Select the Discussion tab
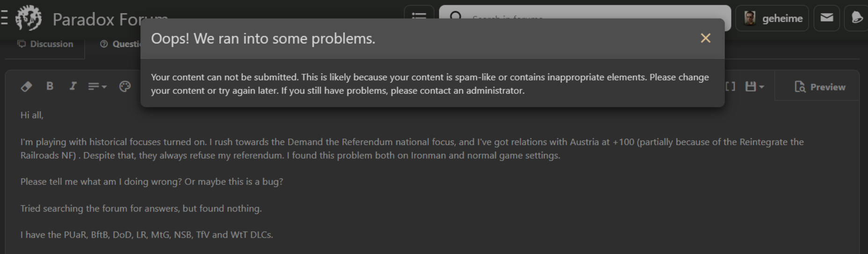The image size is (868, 254). (45, 44)
